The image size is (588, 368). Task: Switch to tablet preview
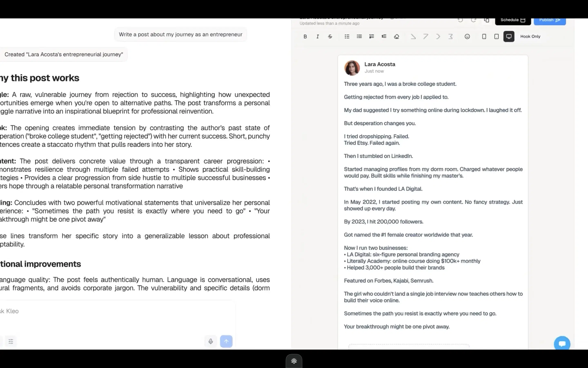496,37
